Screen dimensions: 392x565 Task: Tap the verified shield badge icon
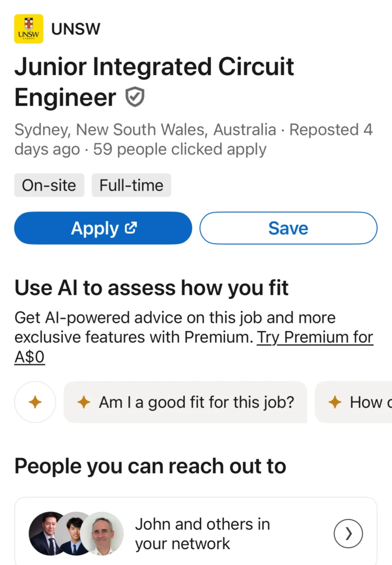(x=135, y=97)
